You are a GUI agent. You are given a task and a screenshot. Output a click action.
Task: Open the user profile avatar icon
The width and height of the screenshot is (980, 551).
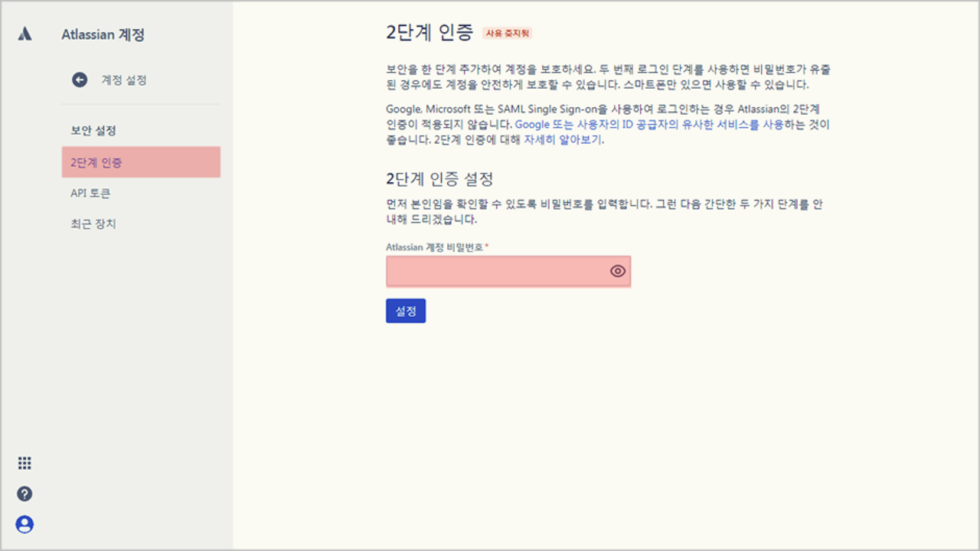tap(24, 524)
